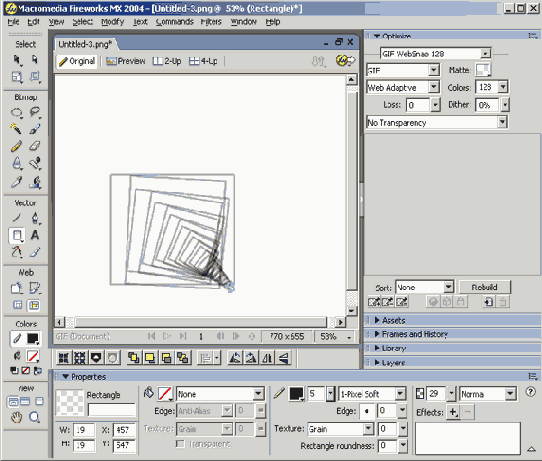Image resolution: width=542 pixels, height=461 pixels.
Task: Choose the Eyedropper tool
Action: [16, 182]
